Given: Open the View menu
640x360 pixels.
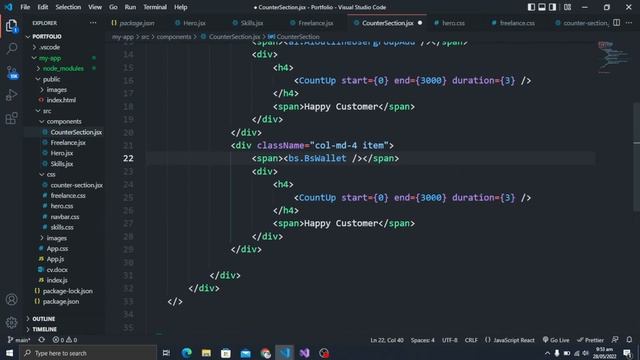Looking at the screenshot, I should [95, 7].
